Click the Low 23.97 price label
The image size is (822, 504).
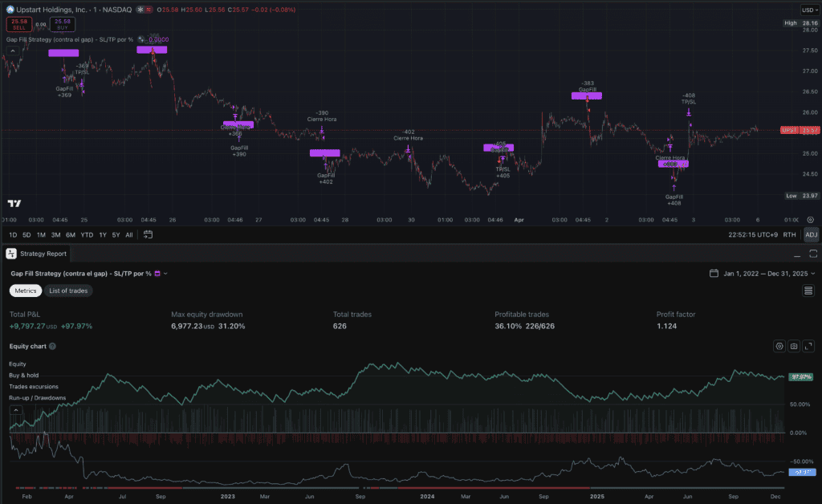[x=802, y=195]
